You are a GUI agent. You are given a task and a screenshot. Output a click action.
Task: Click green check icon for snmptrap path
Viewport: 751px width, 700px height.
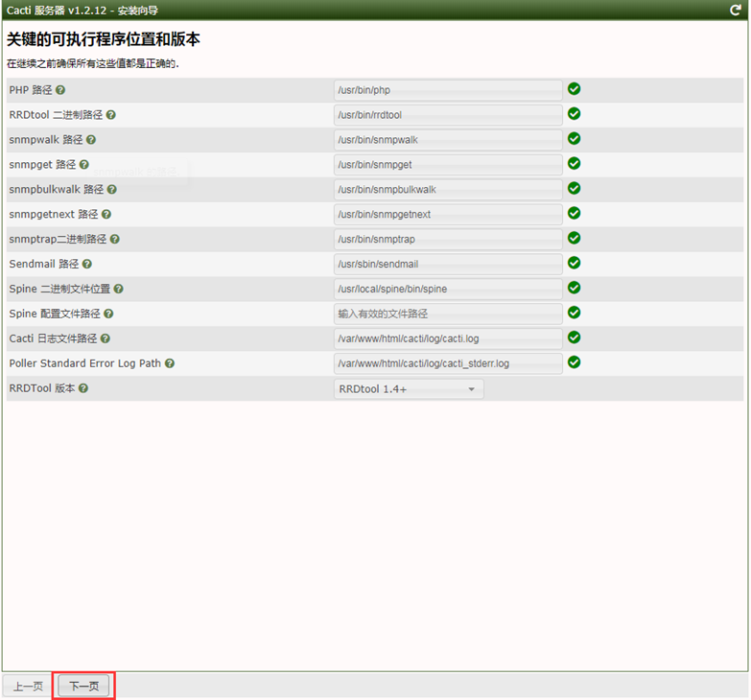pyautogui.click(x=574, y=239)
